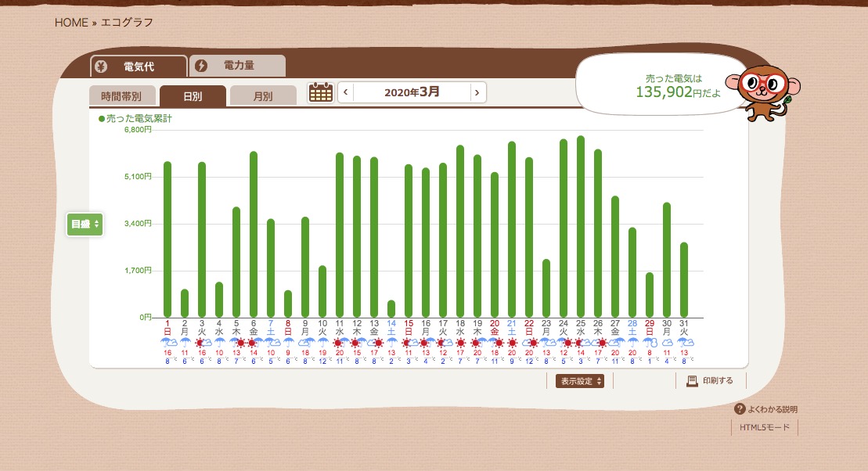Select the 月別 monthly tab
Image resolution: width=868 pixels, height=471 pixels.
[263, 96]
